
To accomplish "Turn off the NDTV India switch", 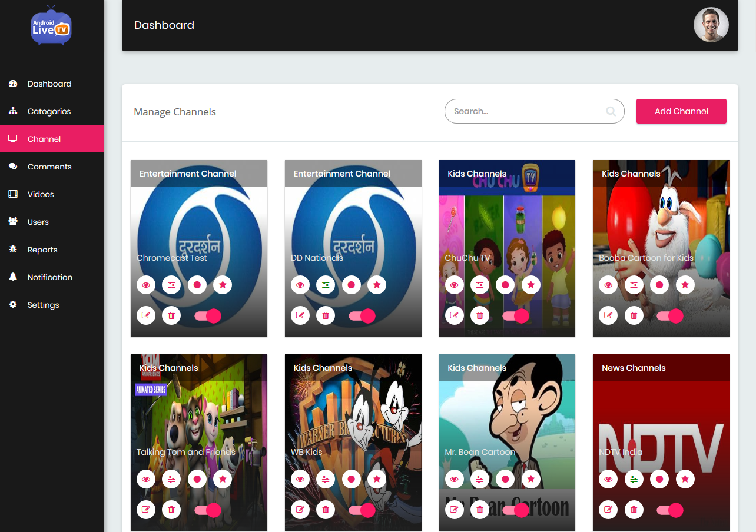I will point(670,510).
